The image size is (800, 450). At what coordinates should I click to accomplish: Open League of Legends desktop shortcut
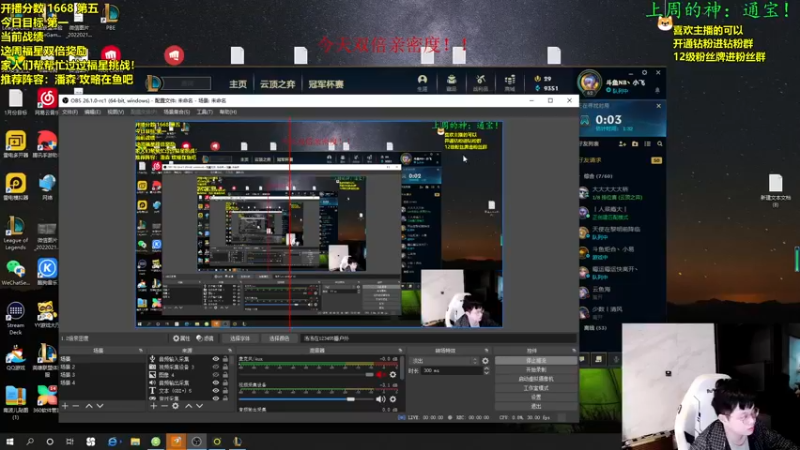point(16,233)
